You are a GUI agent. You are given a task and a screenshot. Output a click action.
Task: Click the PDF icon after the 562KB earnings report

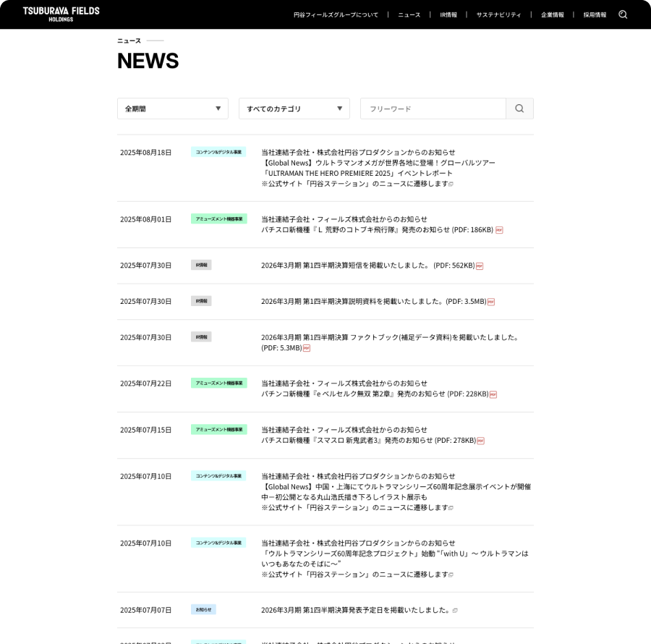(480, 266)
